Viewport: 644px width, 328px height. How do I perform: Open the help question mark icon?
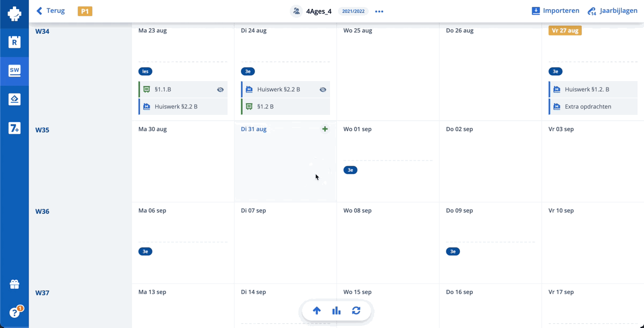pos(14,312)
